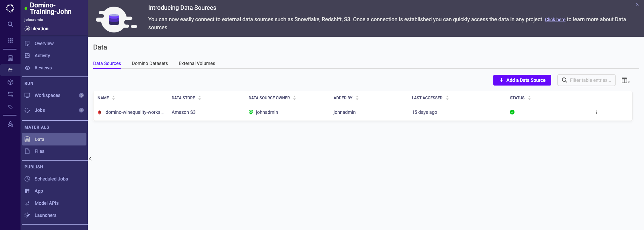
Task: Click the tag icon in left rail
Action: (10, 107)
